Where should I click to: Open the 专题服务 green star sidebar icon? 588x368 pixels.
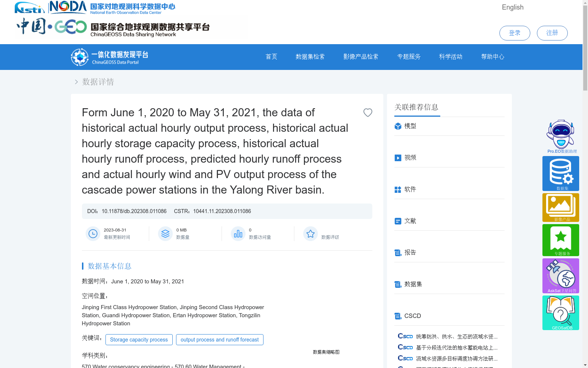(561, 240)
